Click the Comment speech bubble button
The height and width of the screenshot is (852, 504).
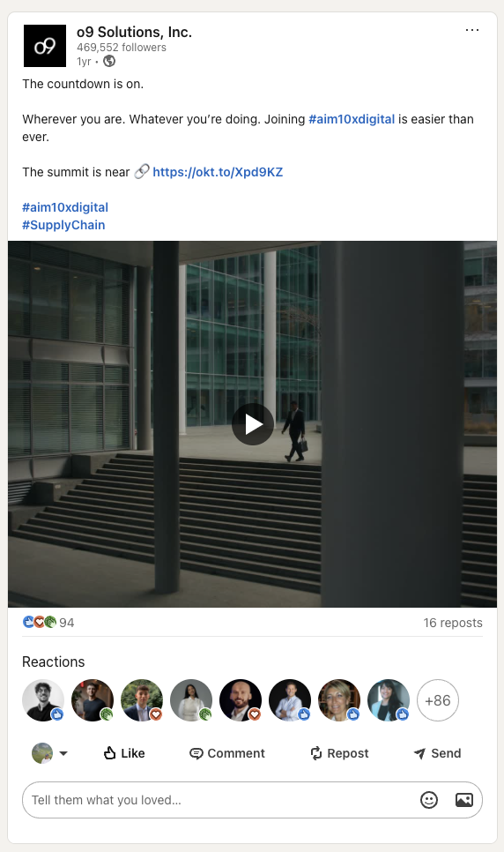coord(227,753)
